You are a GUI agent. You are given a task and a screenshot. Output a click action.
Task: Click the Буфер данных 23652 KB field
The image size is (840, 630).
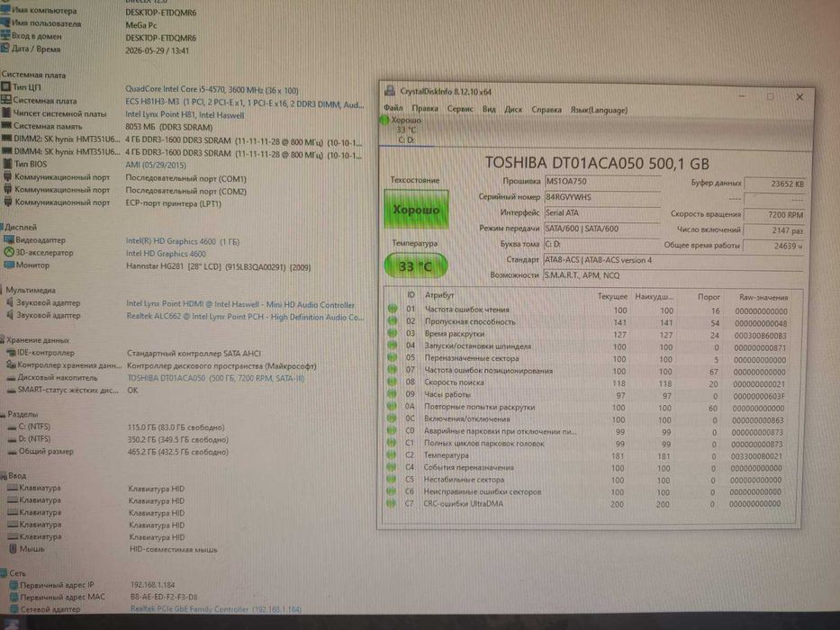pos(774,184)
